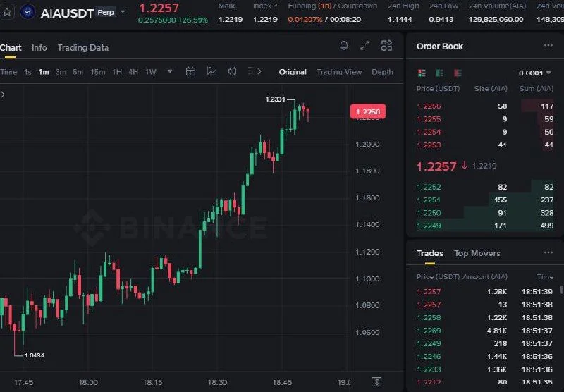Click ask price 1.2254 in order book
The image size is (564, 392).
tap(429, 132)
